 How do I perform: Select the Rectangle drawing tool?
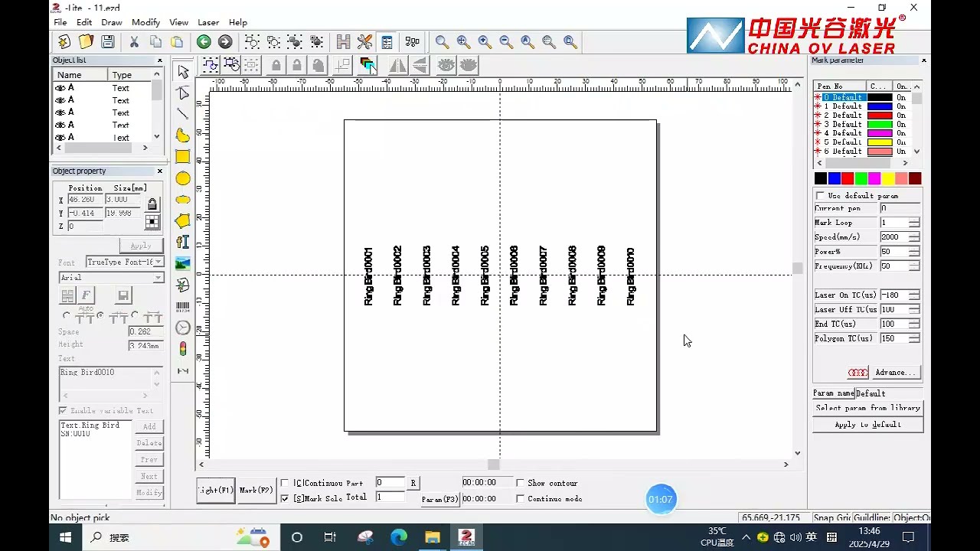click(x=183, y=157)
